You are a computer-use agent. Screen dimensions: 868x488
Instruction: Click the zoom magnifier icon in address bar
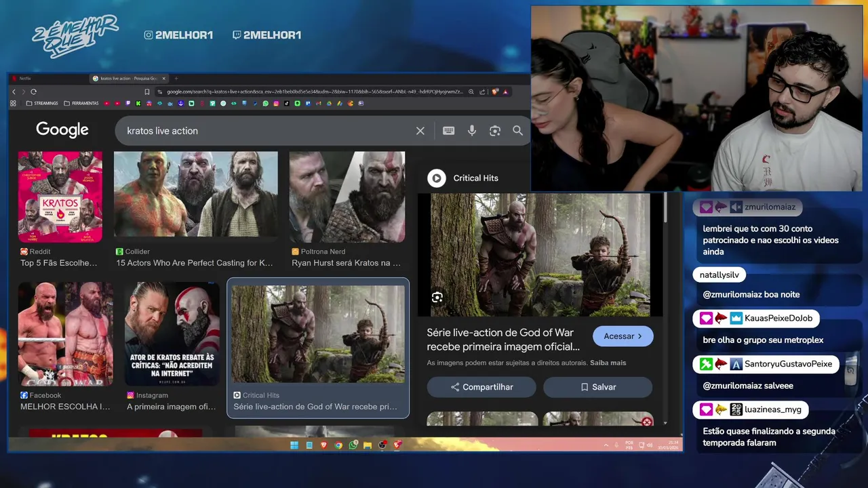pyautogui.click(x=471, y=91)
